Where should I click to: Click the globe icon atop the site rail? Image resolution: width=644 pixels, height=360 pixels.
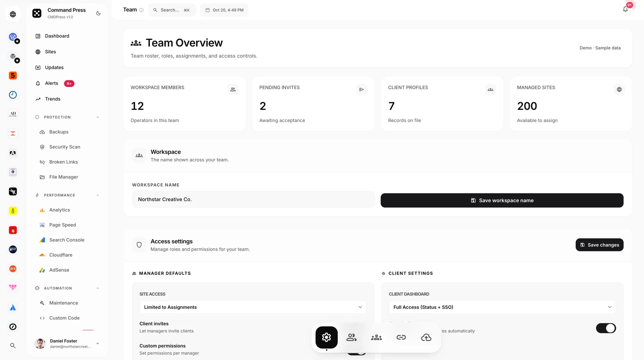[13, 14]
